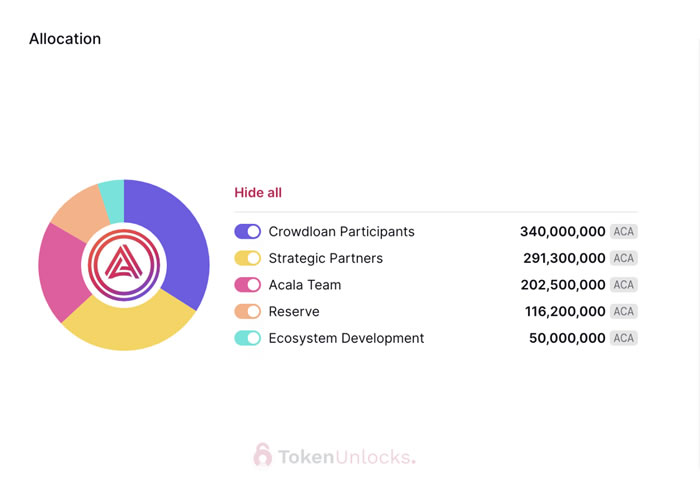Click the Allocation heading
700x499 pixels.
coord(65,39)
